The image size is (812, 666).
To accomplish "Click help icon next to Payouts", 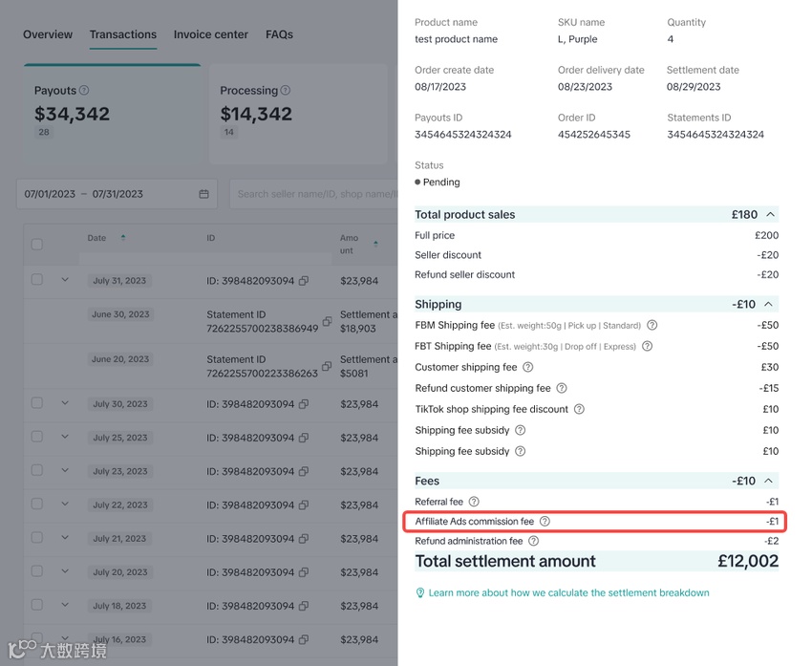I will pyautogui.click(x=84, y=90).
